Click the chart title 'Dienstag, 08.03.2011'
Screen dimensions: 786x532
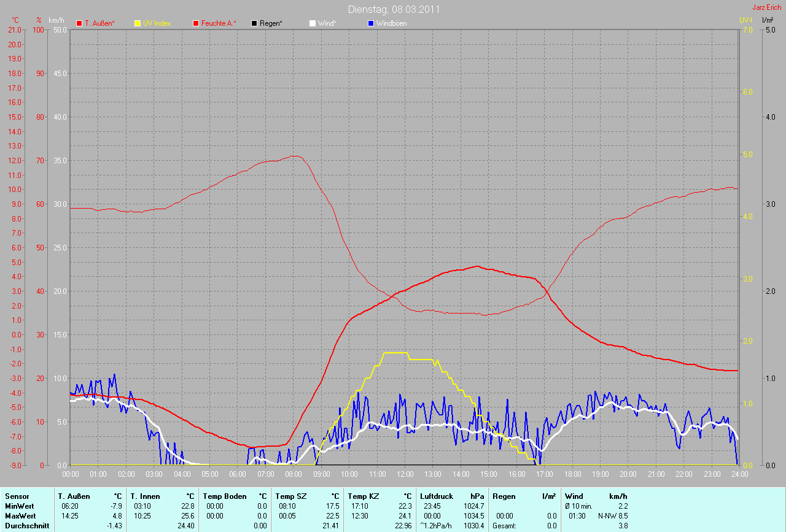click(x=394, y=9)
